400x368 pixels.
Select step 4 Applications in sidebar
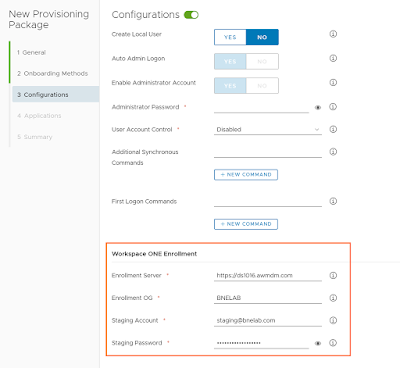(39, 116)
